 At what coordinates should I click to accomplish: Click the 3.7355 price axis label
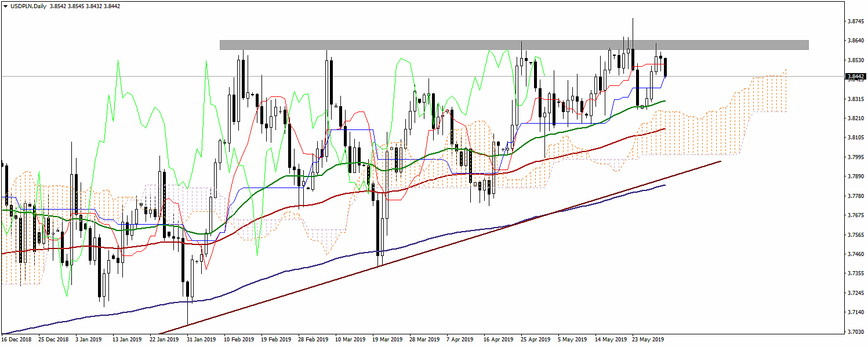[x=856, y=273]
